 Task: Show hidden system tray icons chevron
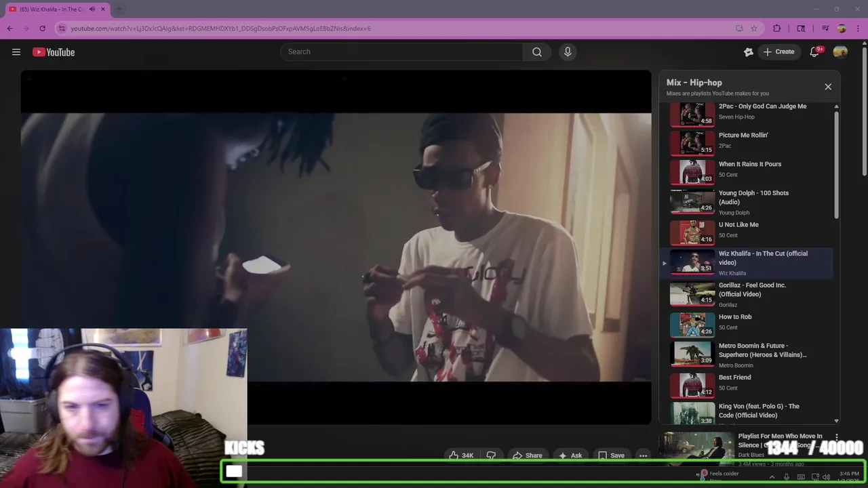pos(772,477)
